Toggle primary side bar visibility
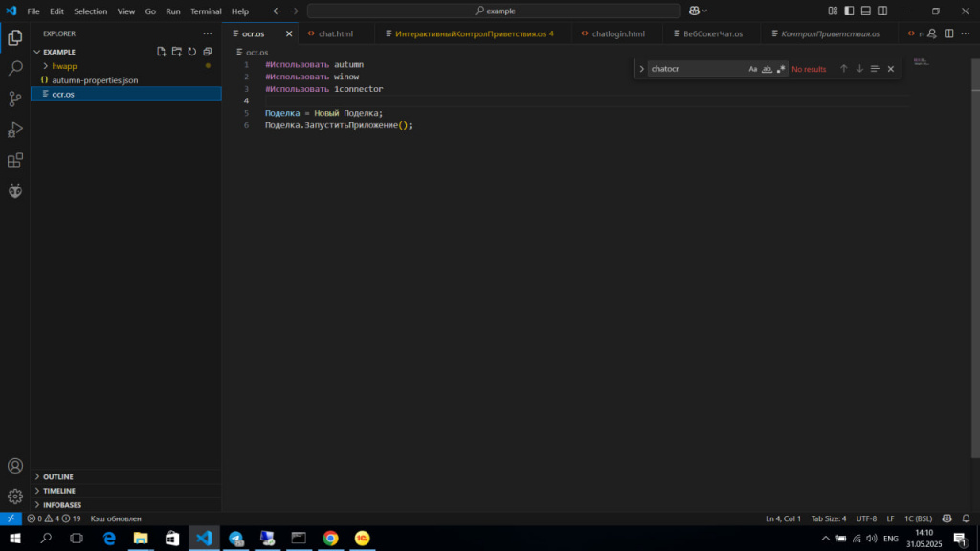Image resolution: width=980 pixels, height=551 pixels. pos(849,11)
